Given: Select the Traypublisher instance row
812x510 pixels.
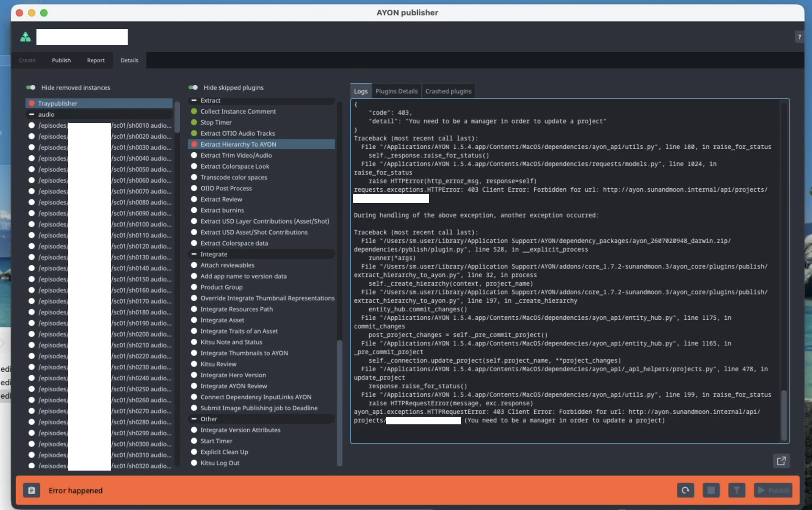Looking at the screenshot, I should 99,103.
